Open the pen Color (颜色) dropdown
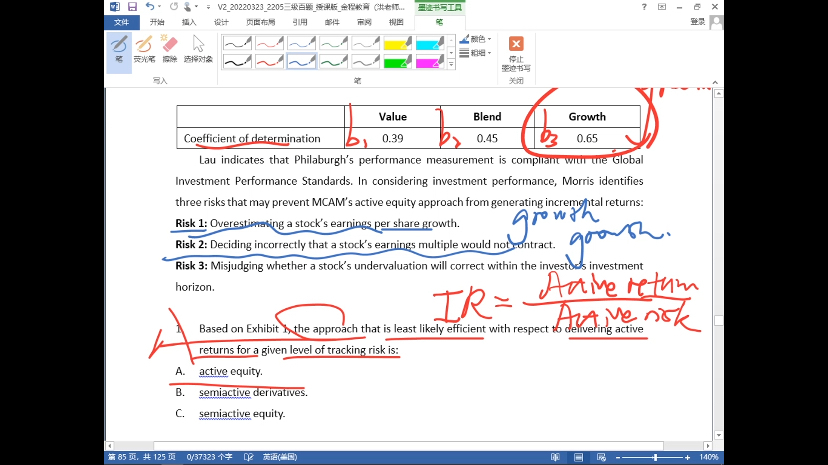 (476, 39)
